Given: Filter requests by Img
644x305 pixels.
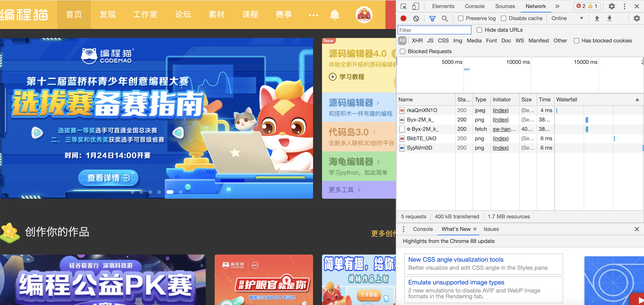Looking at the screenshot, I should click(x=458, y=41).
